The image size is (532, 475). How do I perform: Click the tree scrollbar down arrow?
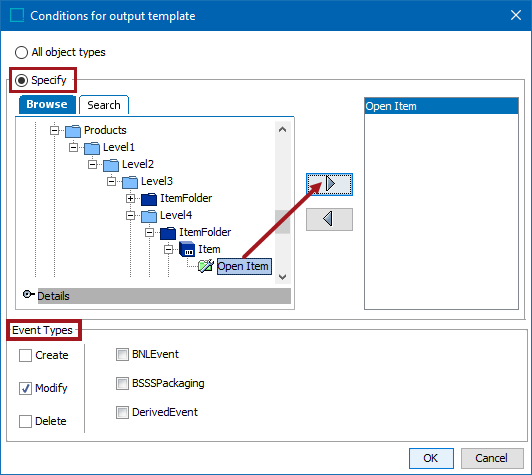tap(283, 277)
